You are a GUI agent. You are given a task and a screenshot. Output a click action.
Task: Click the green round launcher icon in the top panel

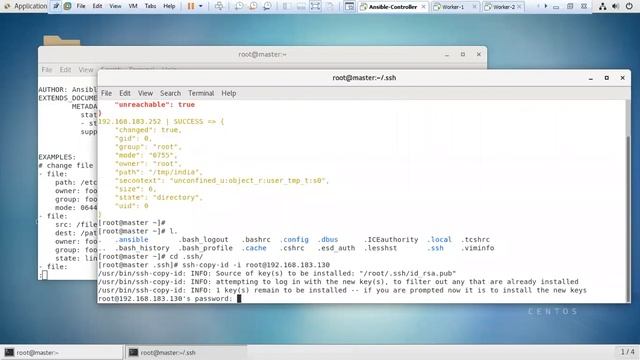67,6
